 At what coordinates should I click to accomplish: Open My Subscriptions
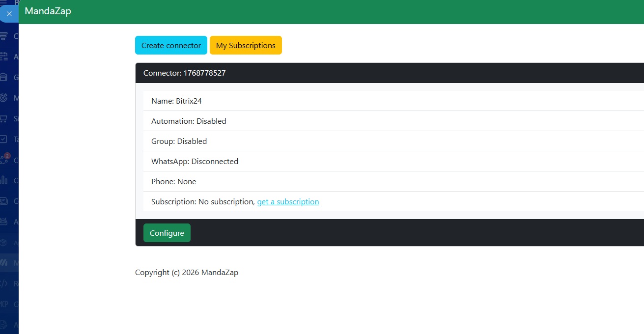(x=246, y=45)
